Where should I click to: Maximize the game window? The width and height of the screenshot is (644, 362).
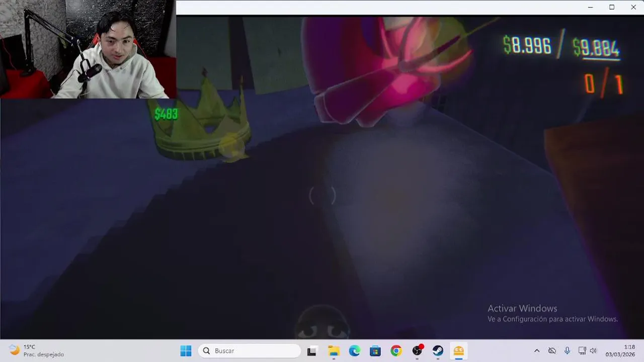point(612,7)
